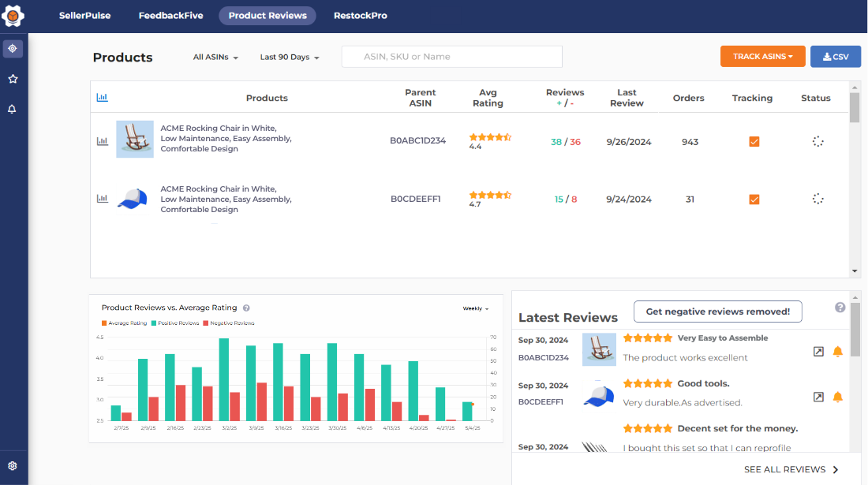Click the target icon in left sidebar

click(x=13, y=49)
